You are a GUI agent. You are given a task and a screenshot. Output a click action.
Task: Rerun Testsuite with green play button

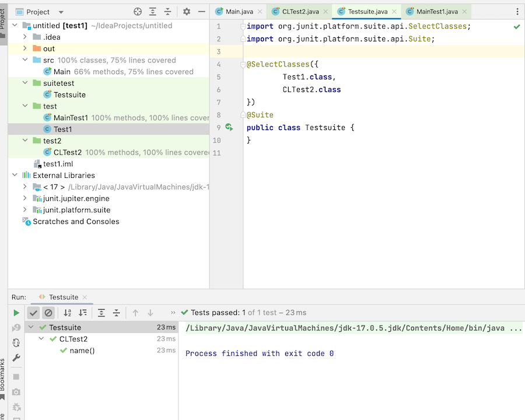pos(16,313)
